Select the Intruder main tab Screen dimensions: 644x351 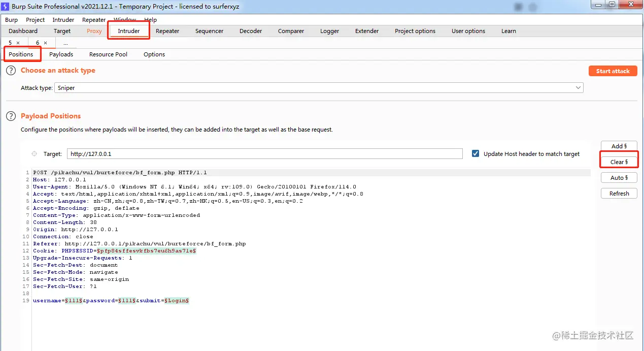click(129, 31)
